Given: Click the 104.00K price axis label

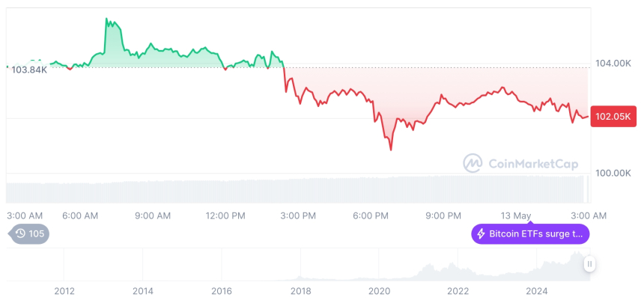Looking at the screenshot, I should [x=612, y=64].
